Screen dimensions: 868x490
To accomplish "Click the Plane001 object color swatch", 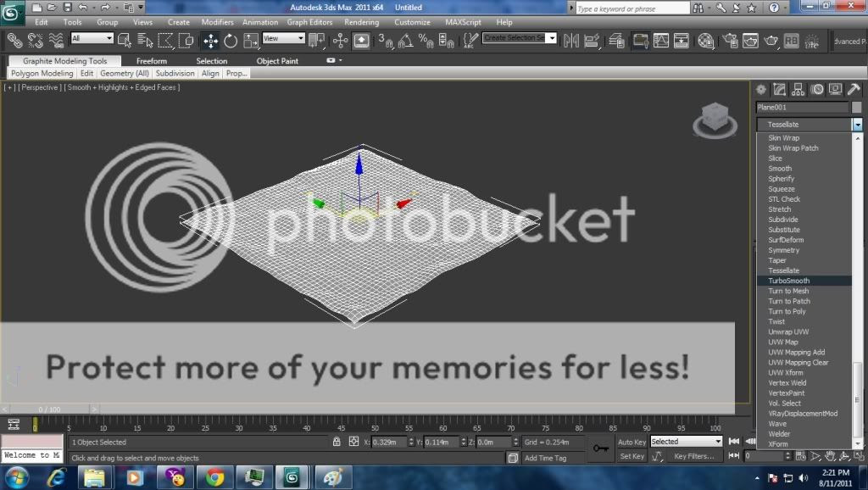I will coord(856,107).
